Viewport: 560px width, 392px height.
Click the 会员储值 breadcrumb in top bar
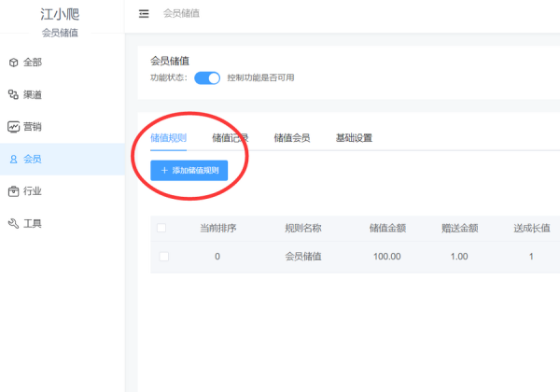[181, 14]
